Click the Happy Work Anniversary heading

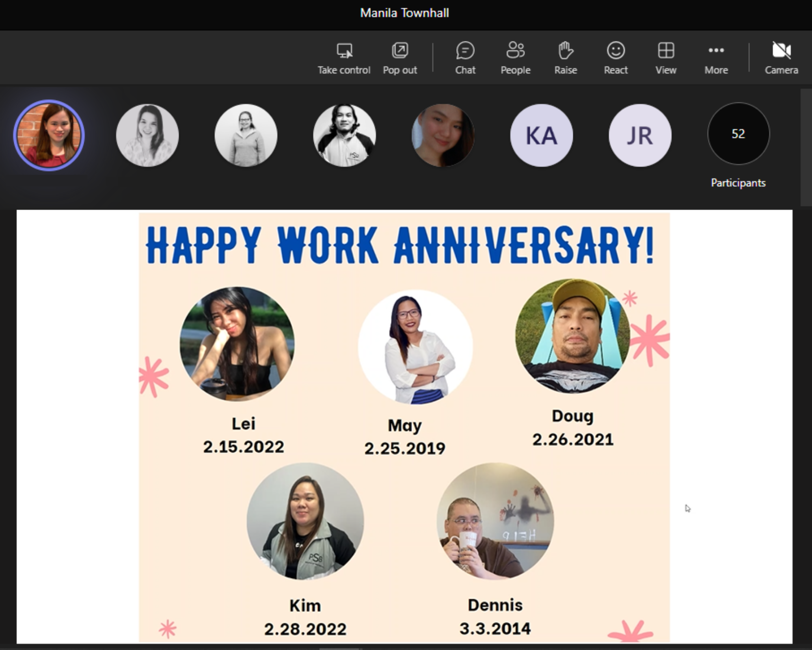pyautogui.click(x=400, y=245)
